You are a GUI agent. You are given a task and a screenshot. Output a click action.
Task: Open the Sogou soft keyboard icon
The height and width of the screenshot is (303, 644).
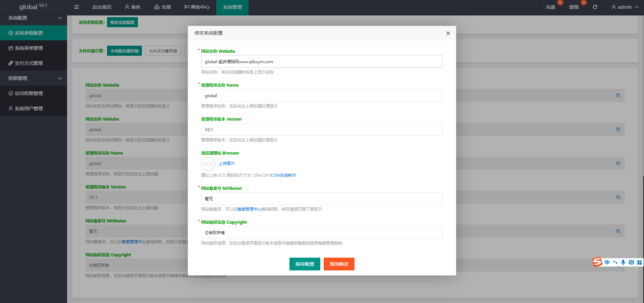[631, 262]
